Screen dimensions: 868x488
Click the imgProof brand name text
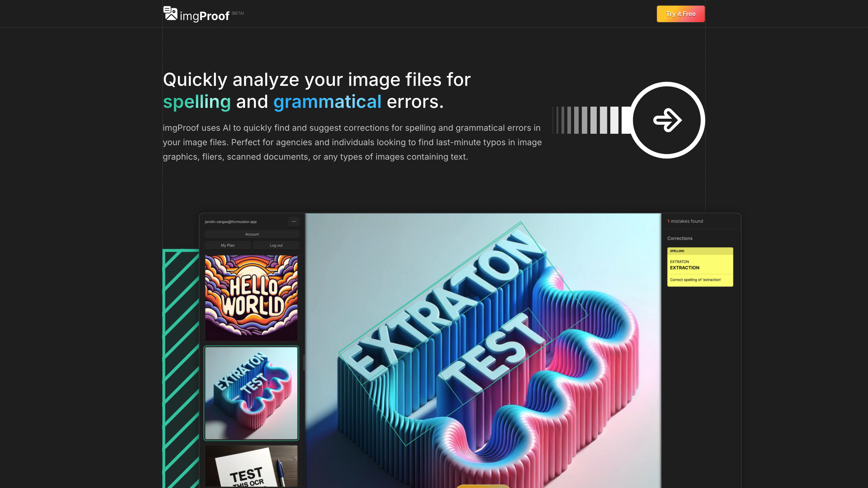pyautogui.click(x=205, y=16)
